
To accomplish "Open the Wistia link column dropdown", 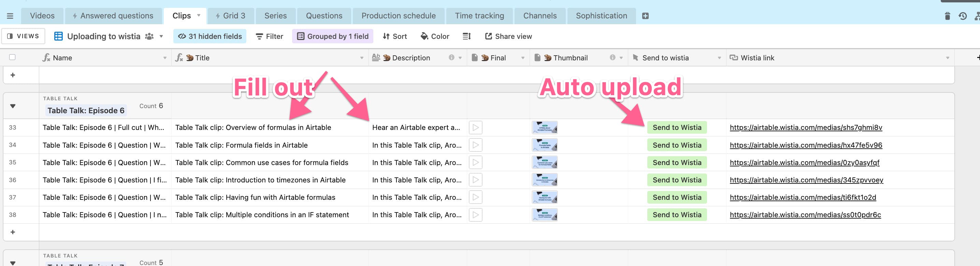I will pyautogui.click(x=948, y=58).
